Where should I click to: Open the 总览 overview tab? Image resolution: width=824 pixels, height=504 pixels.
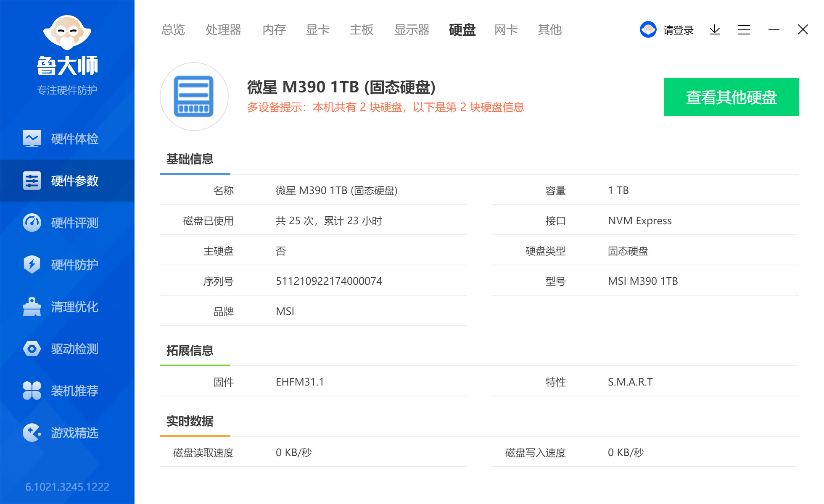coord(172,29)
